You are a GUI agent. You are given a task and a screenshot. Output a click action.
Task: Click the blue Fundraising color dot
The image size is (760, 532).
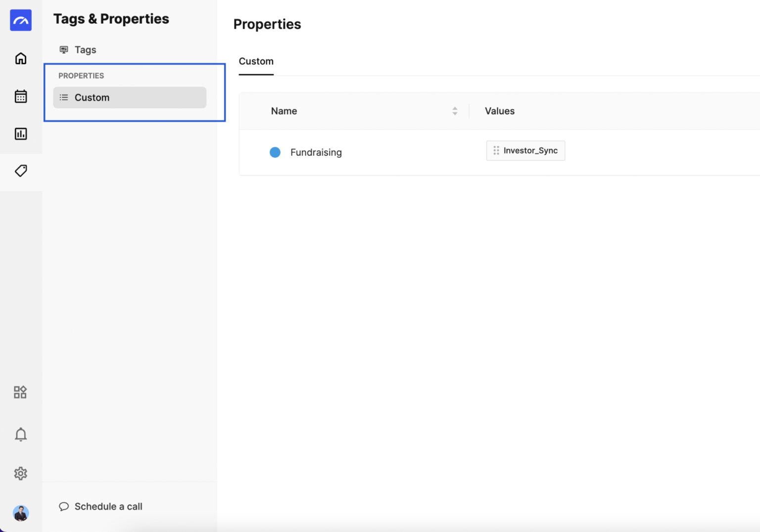click(x=275, y=152)
